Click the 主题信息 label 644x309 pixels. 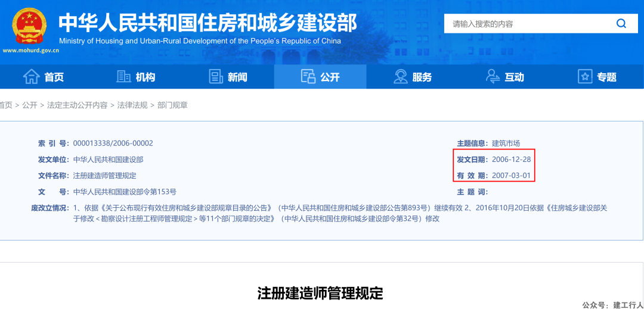tap(473, 143)
